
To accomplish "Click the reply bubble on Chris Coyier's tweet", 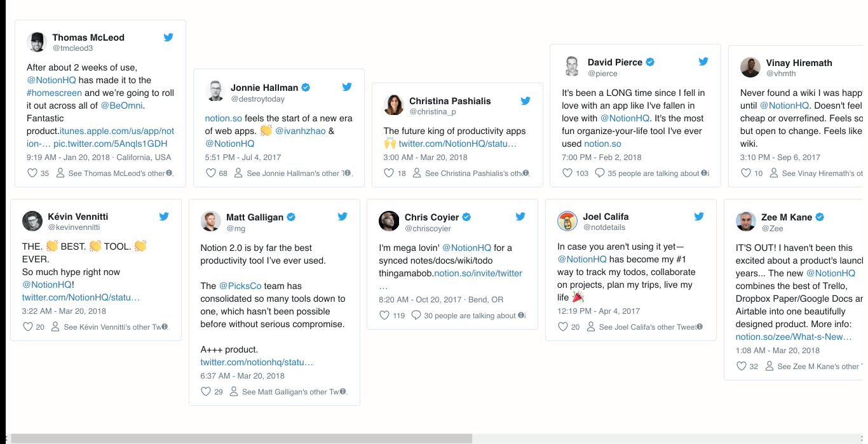I will click(416, 315).
